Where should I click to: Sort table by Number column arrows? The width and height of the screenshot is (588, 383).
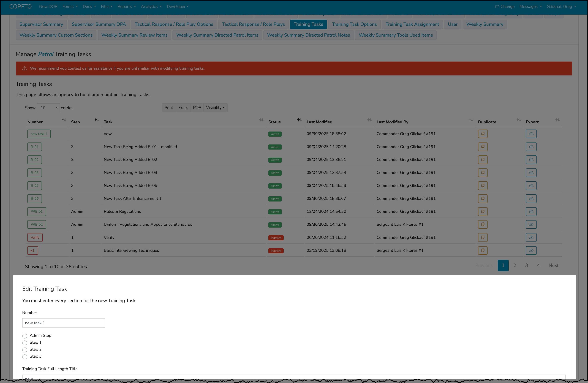point(64,120)
